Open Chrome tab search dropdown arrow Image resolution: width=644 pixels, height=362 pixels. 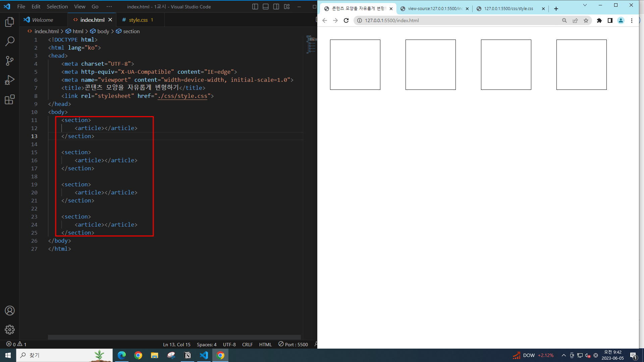(585, 5)
